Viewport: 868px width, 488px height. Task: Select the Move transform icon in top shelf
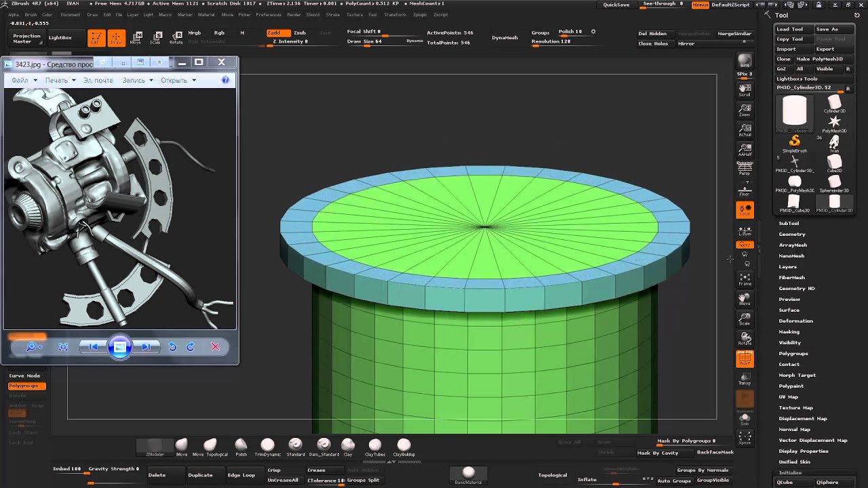pyautogui.click(x=136, y=37)
